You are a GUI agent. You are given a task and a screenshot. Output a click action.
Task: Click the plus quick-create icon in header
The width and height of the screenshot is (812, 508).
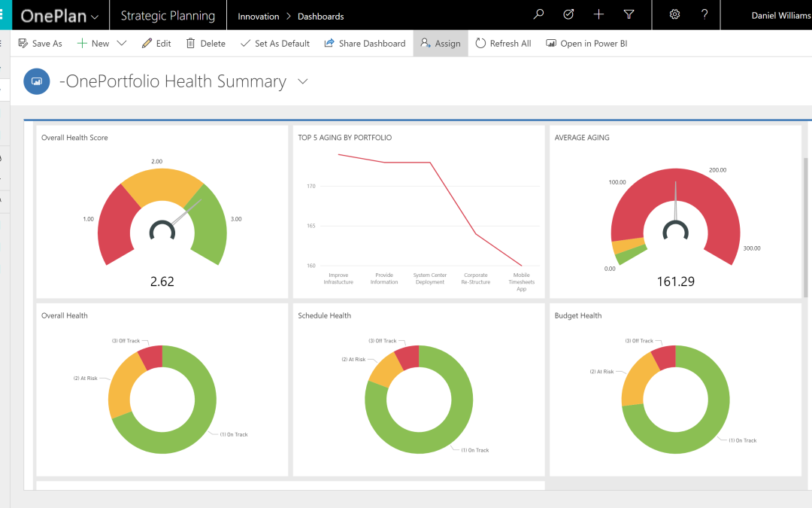click(598, 14)
